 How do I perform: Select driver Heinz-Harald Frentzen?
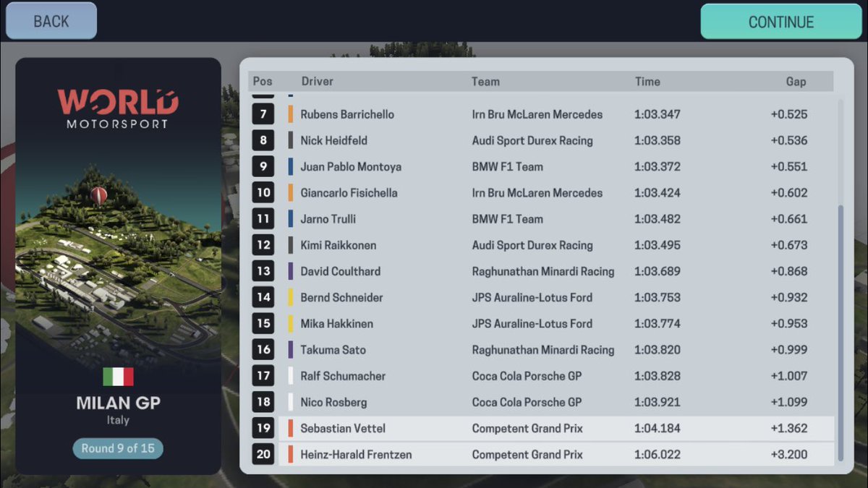pos(356,454)
